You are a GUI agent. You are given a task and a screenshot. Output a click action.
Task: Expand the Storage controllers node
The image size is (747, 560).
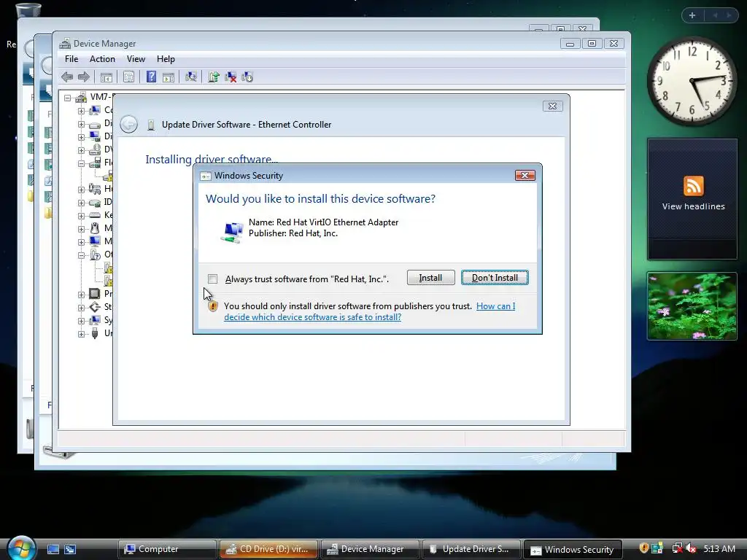[81, 308]
